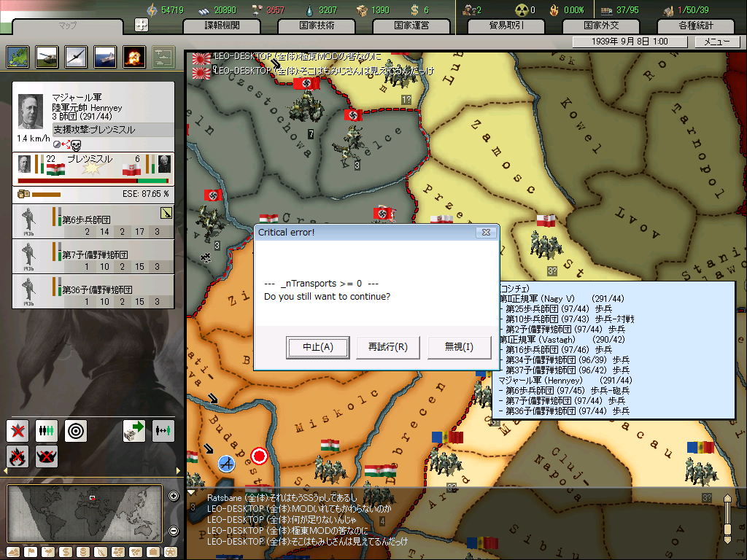This screenshot has width=747, height=560.
Task: Select the land units tank icon
Action: tap(47, 56)
